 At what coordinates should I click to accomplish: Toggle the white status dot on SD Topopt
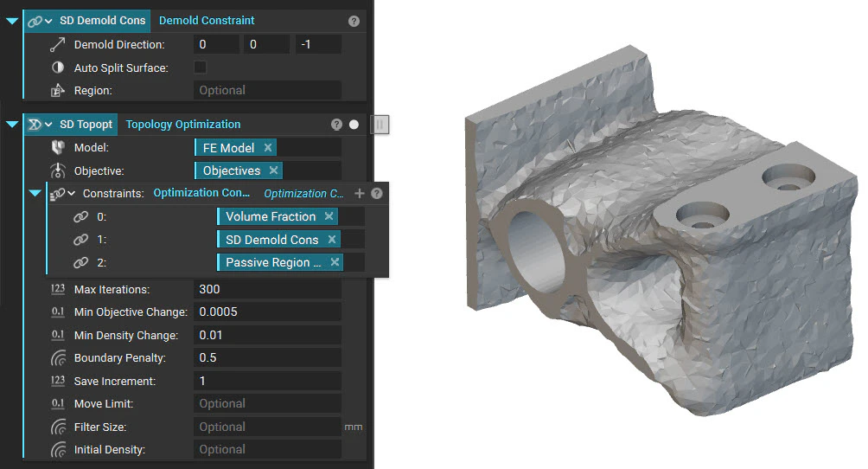354,125
